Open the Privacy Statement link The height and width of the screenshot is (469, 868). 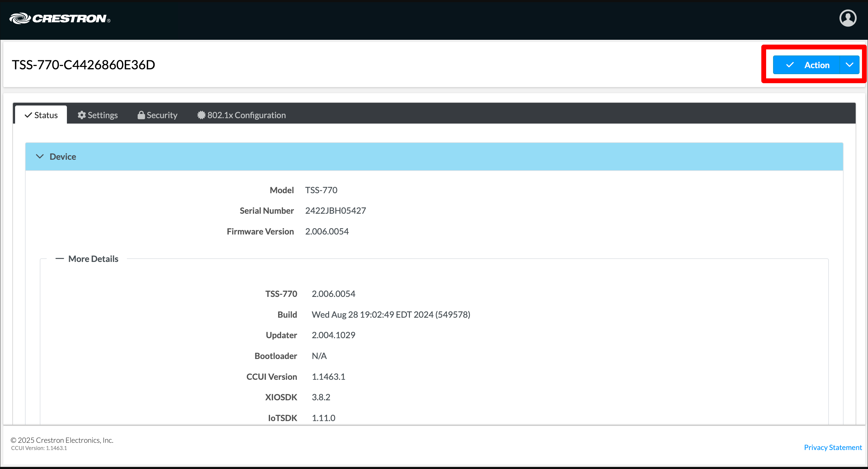tap(833, 447)
